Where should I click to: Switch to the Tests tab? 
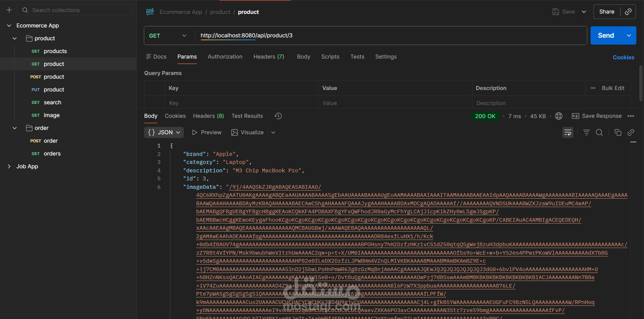pyautogui.click(x=357, y=57)
